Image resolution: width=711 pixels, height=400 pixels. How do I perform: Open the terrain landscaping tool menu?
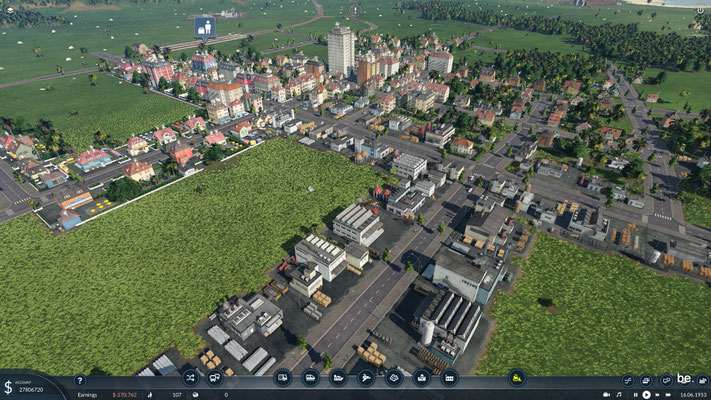point(394,378)
